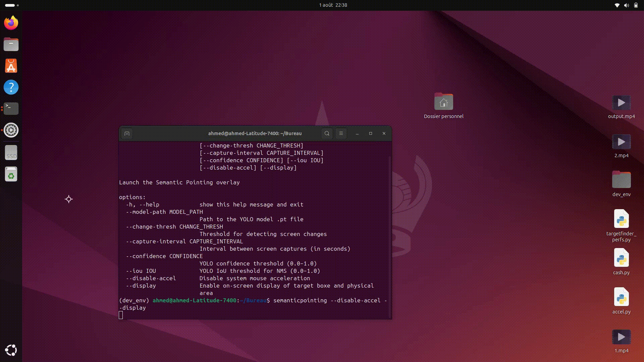Select the Terminal icon in the dock
644x362 pixels.
[11, 108]
